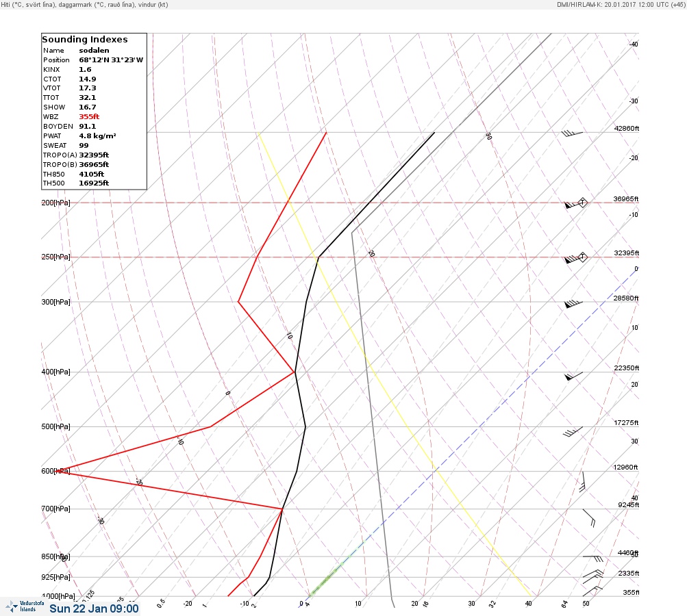
Task: Click the TROPO(B) value 36965ft in table
Action: click(94, 165)
